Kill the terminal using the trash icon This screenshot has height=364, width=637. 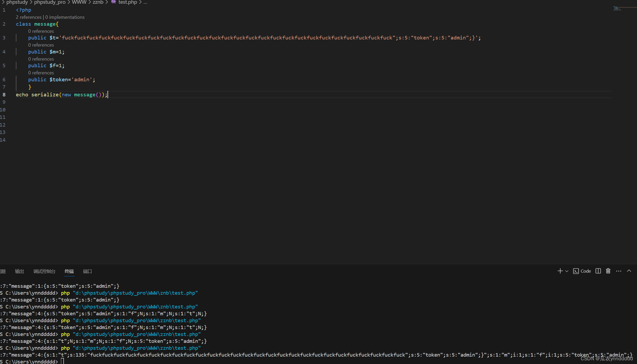[x=608, y=271]
